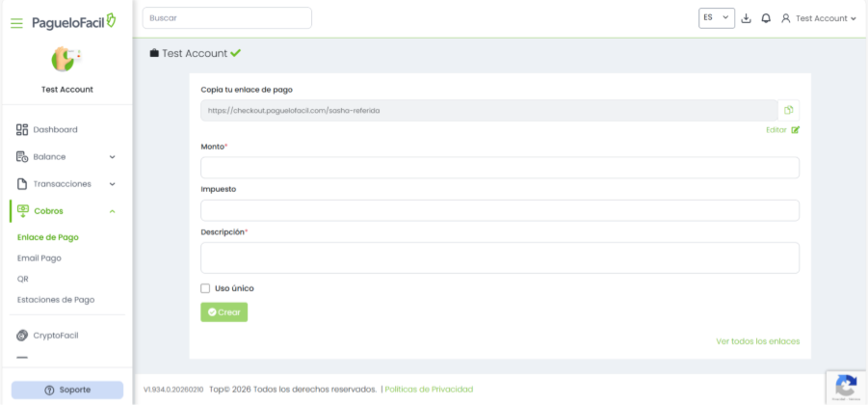Screen dimensions: 868x405
Task: Click the download icon in header
Action: tap(746, 18)
